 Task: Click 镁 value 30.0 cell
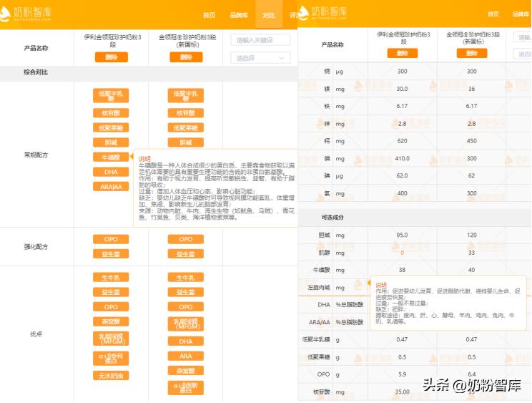point(403,89)
